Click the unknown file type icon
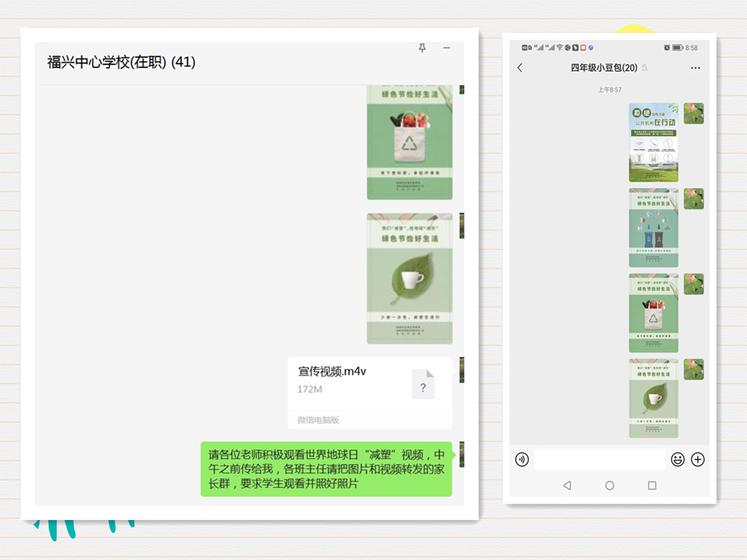This screenshot has height=560, width=747. point(423,384)
